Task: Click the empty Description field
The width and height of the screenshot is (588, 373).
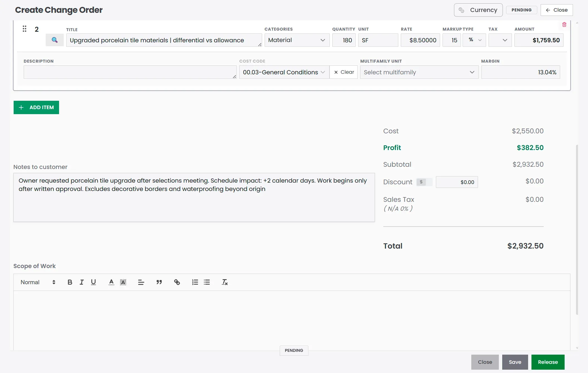Action: point(130,72)
